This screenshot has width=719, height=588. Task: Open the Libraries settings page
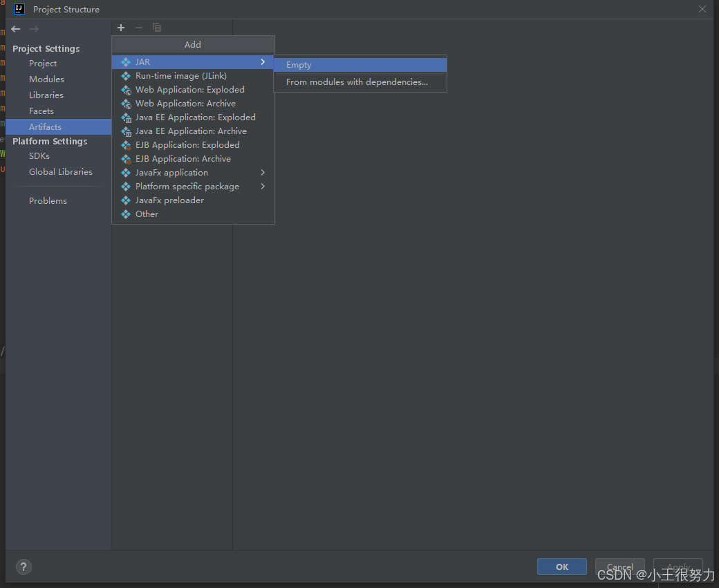[58, 95]
